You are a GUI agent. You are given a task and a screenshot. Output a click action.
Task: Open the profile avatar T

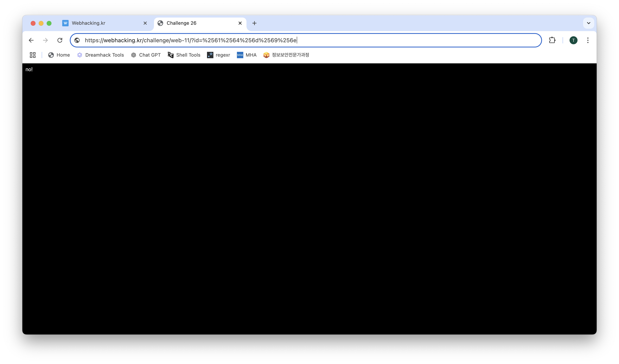tap(573, 40)
